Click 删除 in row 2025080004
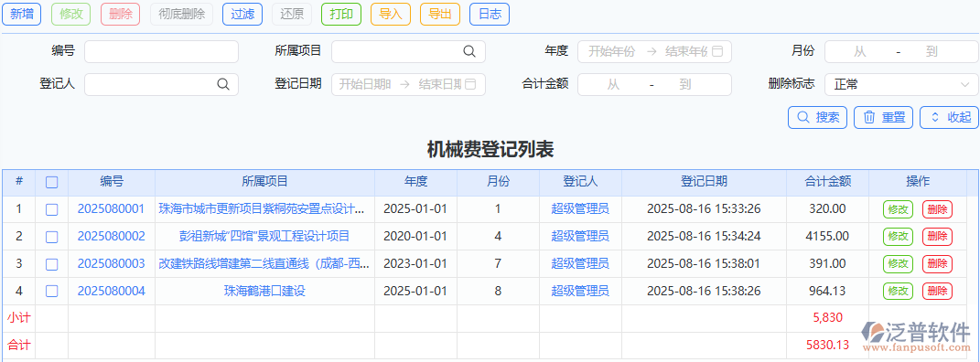Image resolution: width=980 pixels, height=362 pixels. click(937, 291)
